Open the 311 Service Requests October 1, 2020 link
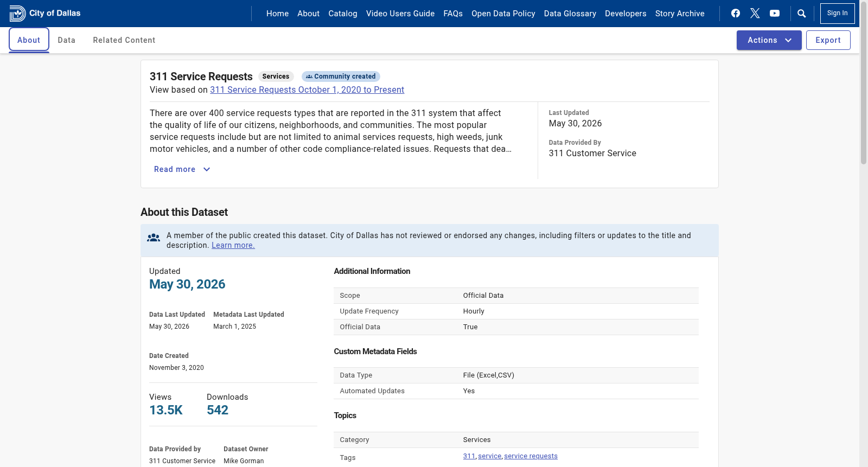 coord(307,90)
